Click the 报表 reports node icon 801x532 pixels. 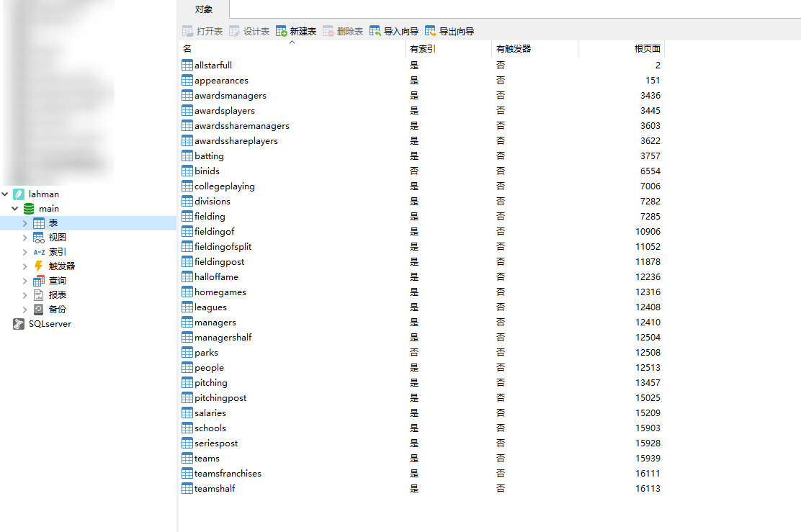point(39,294)
